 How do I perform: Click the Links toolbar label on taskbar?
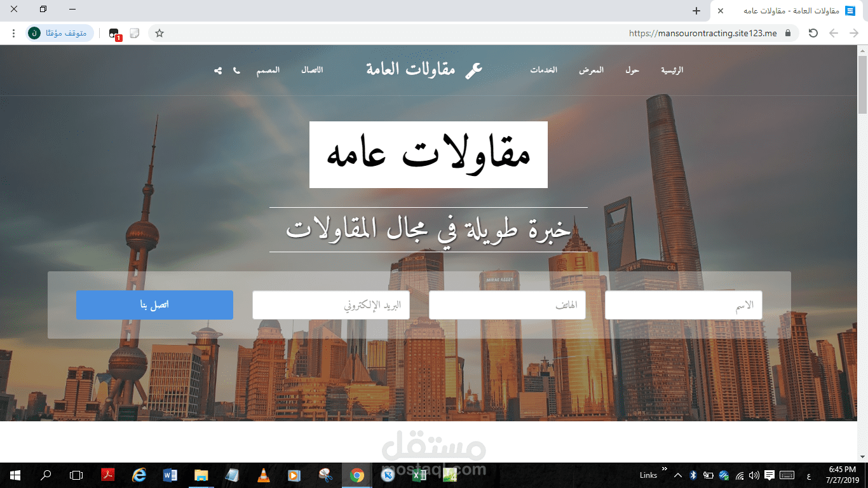pyautogui.click(x=648, y=475)
